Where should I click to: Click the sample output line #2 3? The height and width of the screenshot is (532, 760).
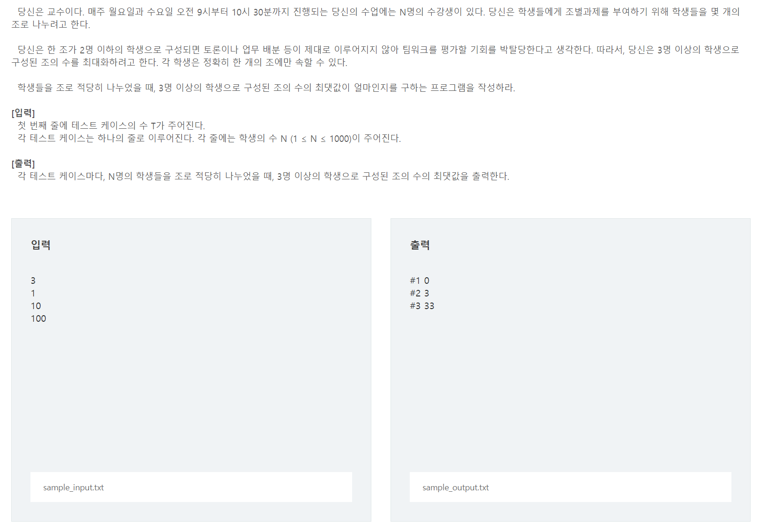(420, 293)
